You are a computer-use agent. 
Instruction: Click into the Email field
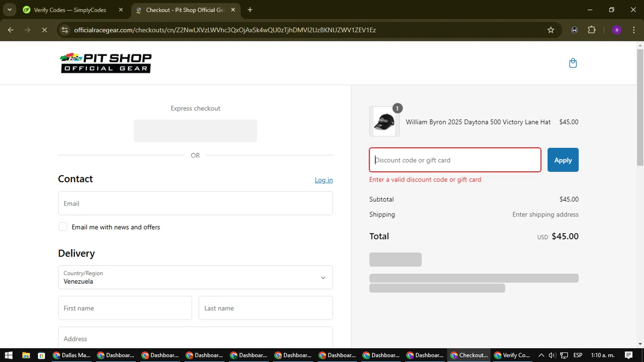tap(195, 203)
